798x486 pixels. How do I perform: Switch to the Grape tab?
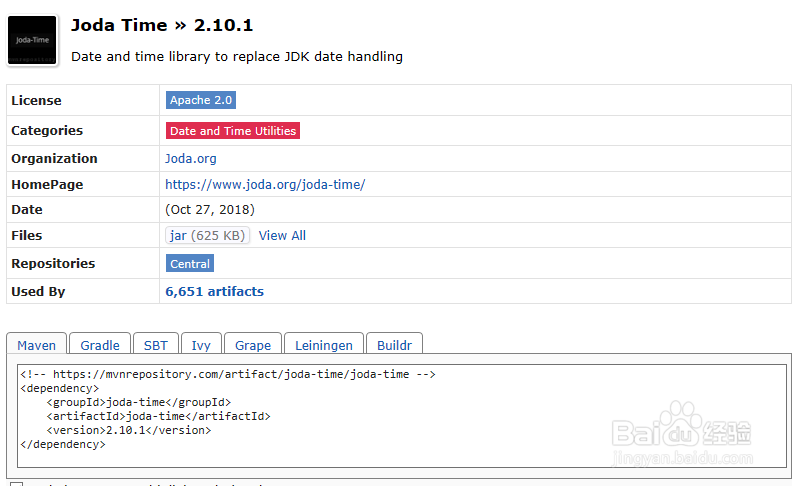coord(253,345)
